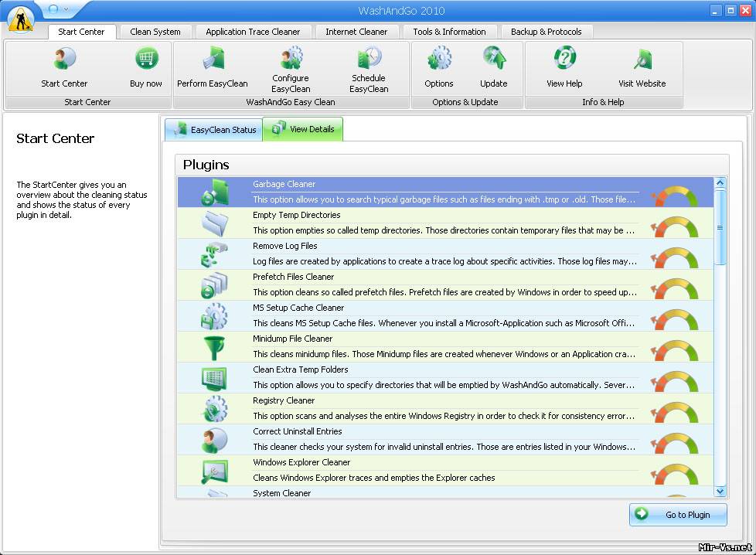This screenshot has height=555, width=756.
Task: Click the Minidump File Cleaner status gauge
Action: point(675,350)
